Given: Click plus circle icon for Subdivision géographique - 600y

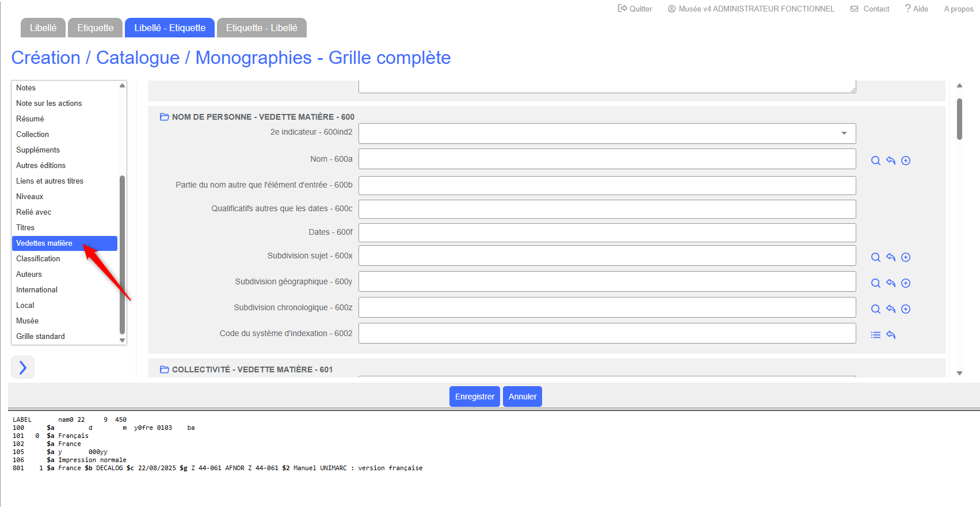Looking at the screenshot, I should [x=906, y=283].
